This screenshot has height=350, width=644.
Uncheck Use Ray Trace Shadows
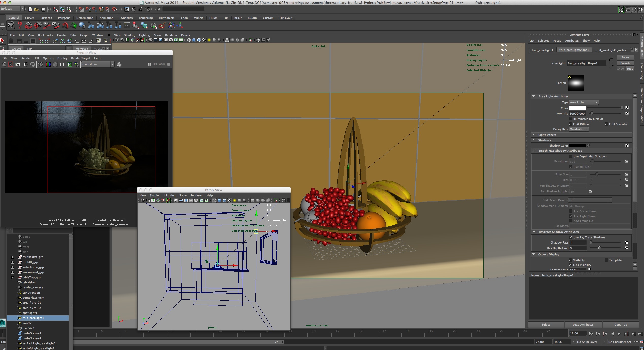(571, 237)
